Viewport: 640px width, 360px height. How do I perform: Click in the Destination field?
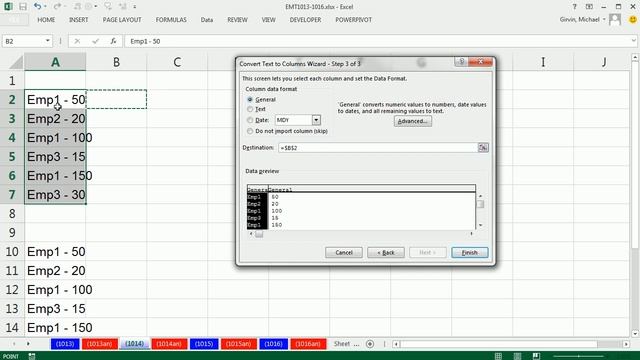pos(378,148)
